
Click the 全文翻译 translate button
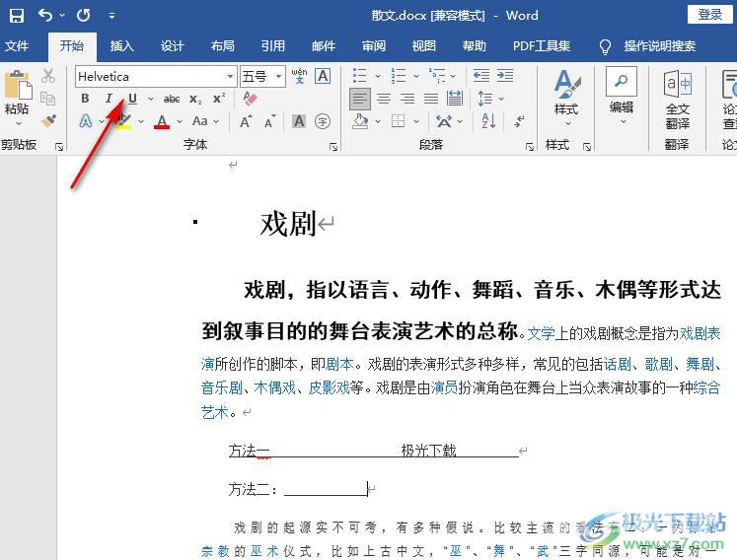[x=677, y=100]
